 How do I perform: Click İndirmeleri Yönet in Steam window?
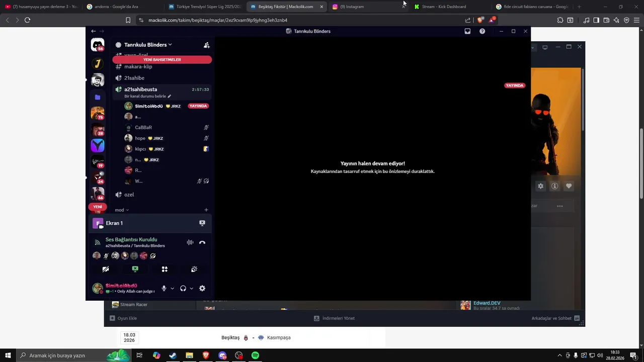pyautogui.click(x=334, y=318)
